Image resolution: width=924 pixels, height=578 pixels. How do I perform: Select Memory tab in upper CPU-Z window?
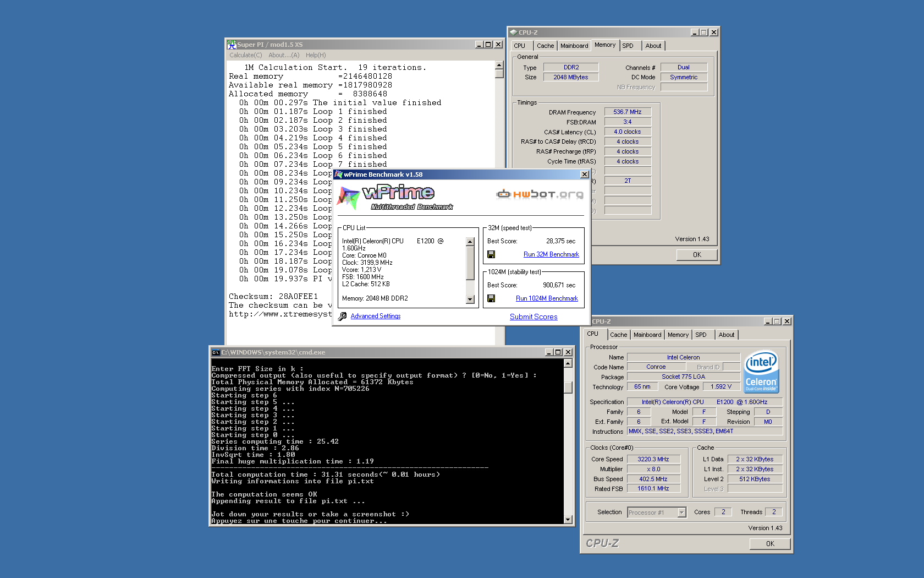click(605, 45)
